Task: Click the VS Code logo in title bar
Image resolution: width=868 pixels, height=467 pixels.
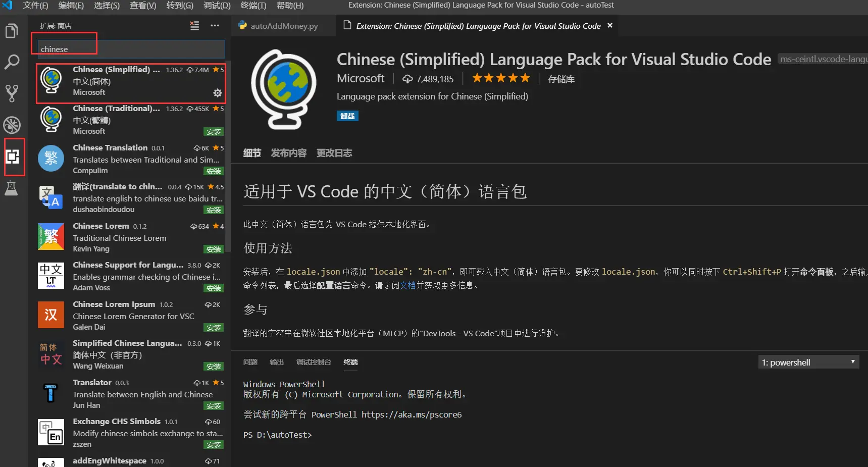Action: click(8, 6)
